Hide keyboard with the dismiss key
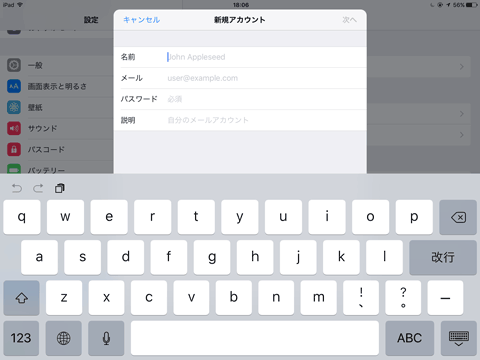This screenshot has width=480, height=360. coord(459,338)
